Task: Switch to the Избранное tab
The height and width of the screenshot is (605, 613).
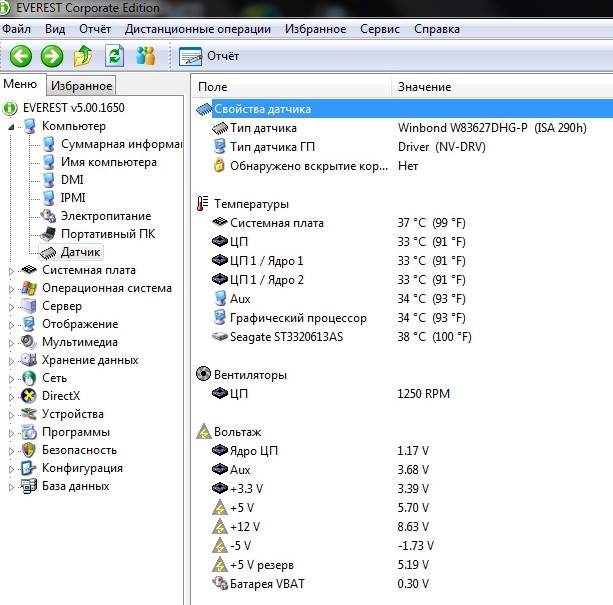Action: (x=82, y=87)
